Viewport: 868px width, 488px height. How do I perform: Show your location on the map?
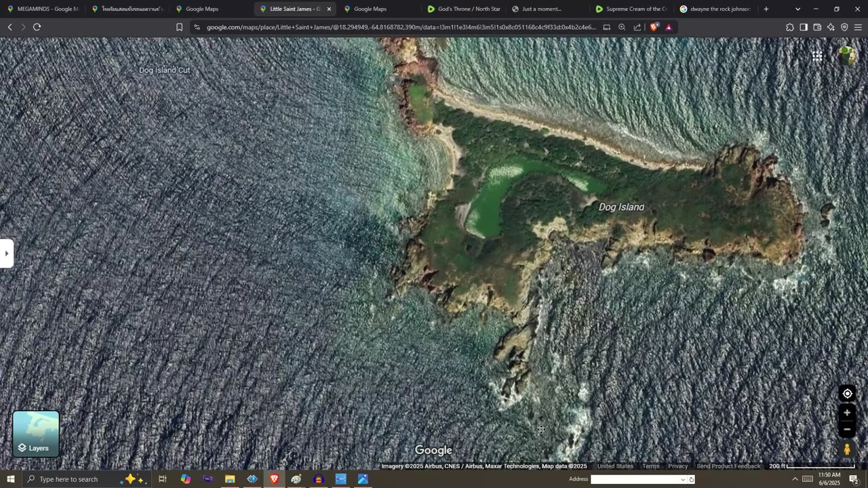click(847, 394)
